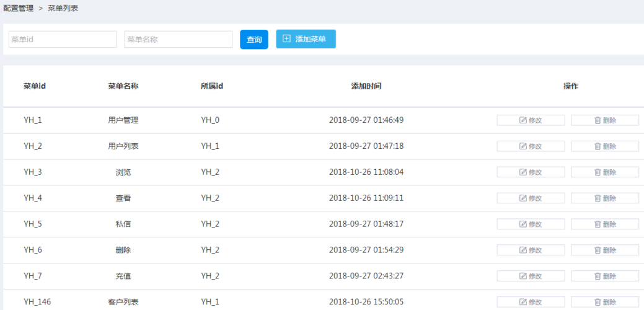Click the plus icon on 添加菜单
The width and height of the screenshot is (644, 310).
286,38
